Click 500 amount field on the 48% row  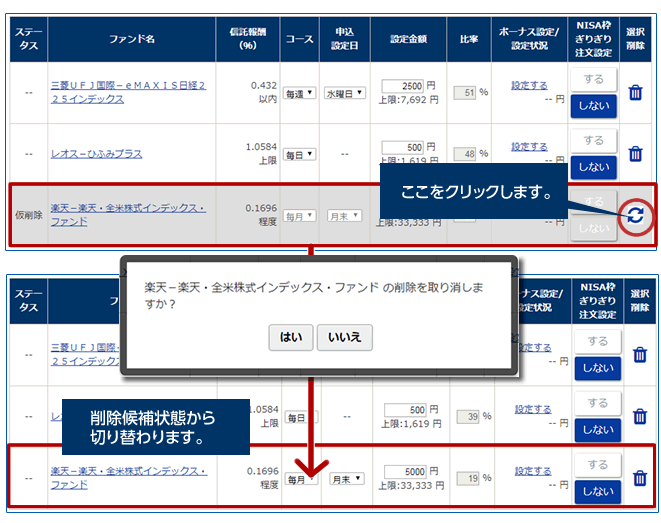(x=403, y=148)
